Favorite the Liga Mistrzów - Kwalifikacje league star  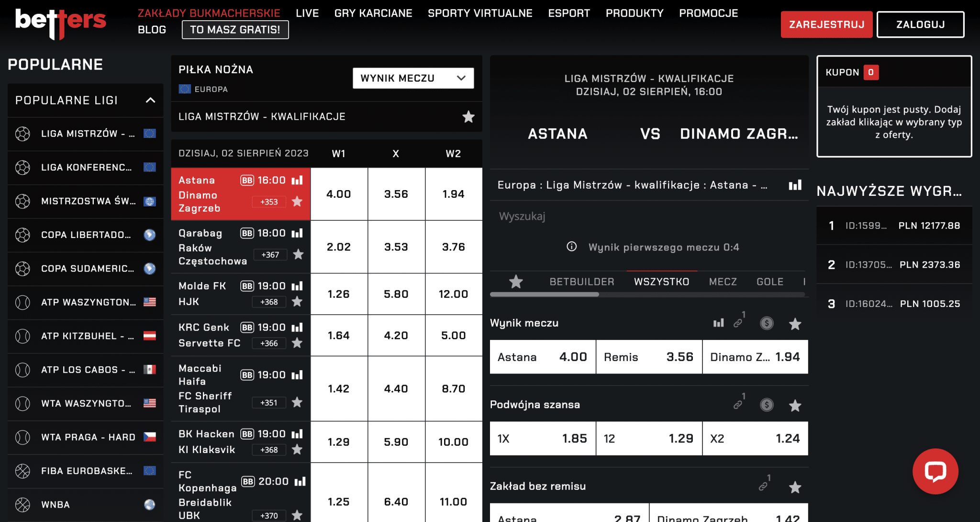tap(468, 116)
